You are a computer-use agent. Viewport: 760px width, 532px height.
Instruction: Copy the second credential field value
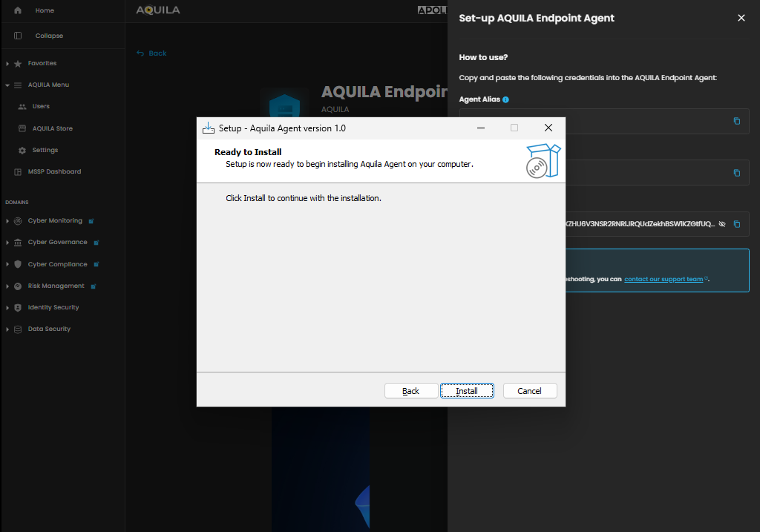[x=736, y=173]
